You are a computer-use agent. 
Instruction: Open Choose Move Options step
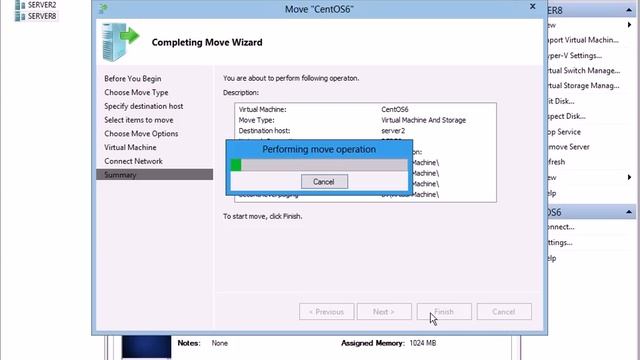pyautogui.click(x=141, y=133)
